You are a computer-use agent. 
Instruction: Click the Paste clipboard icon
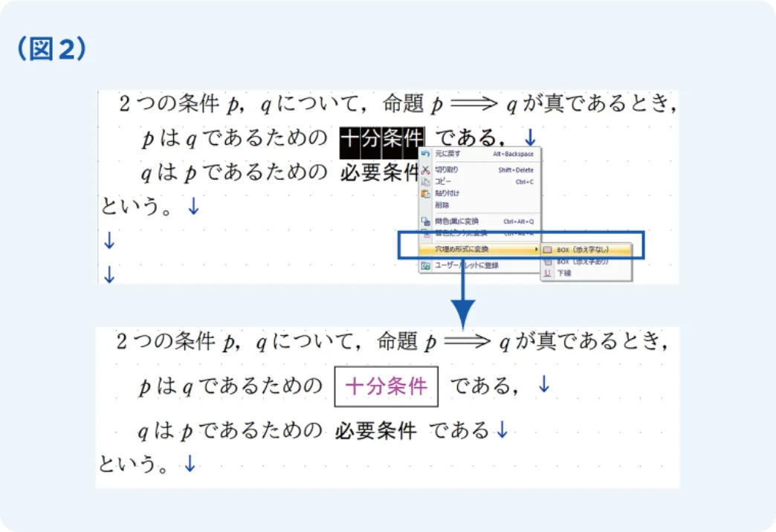point(425,192)
